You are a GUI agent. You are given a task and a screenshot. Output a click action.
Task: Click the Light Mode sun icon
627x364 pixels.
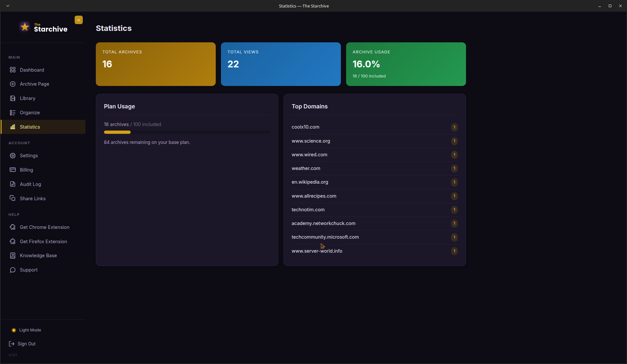click(x=14, y=330)
